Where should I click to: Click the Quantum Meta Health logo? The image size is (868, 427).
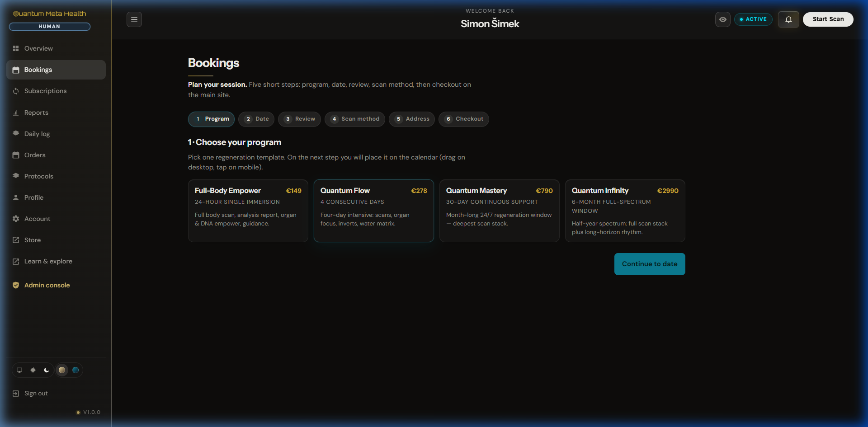50,14
